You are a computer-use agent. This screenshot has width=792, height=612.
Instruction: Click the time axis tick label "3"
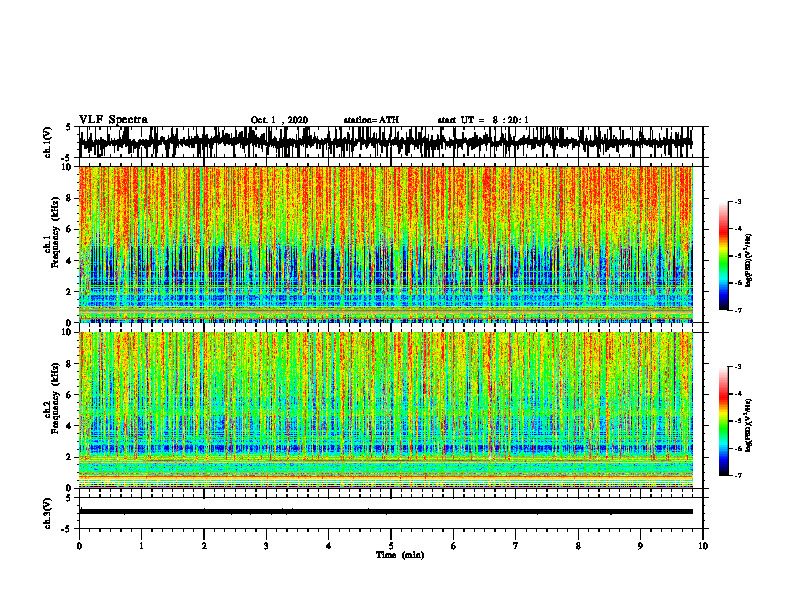pyautogui.click(x=266, y=546)
